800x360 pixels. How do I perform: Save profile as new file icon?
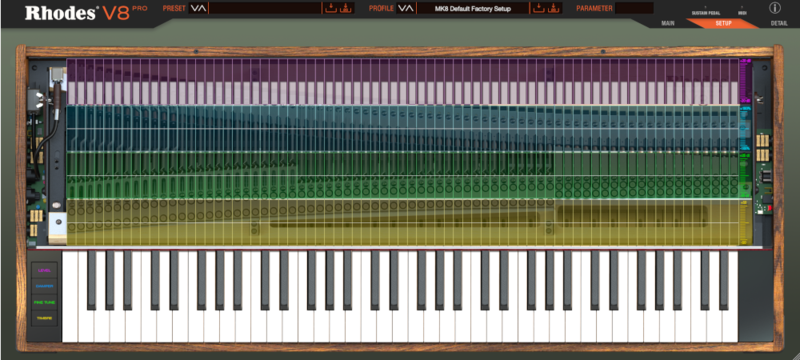click(554, 8)
